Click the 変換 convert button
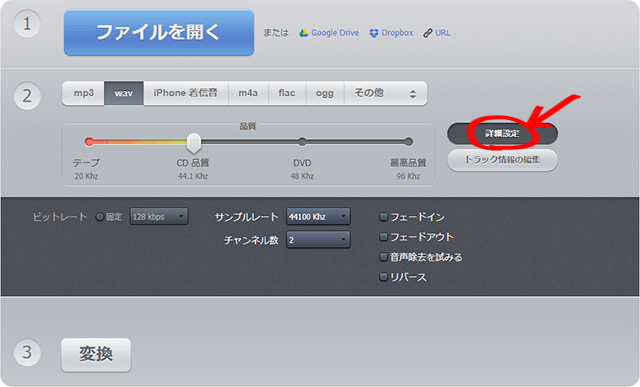Screen dimensions: 640x387 [x=96, y=354]
